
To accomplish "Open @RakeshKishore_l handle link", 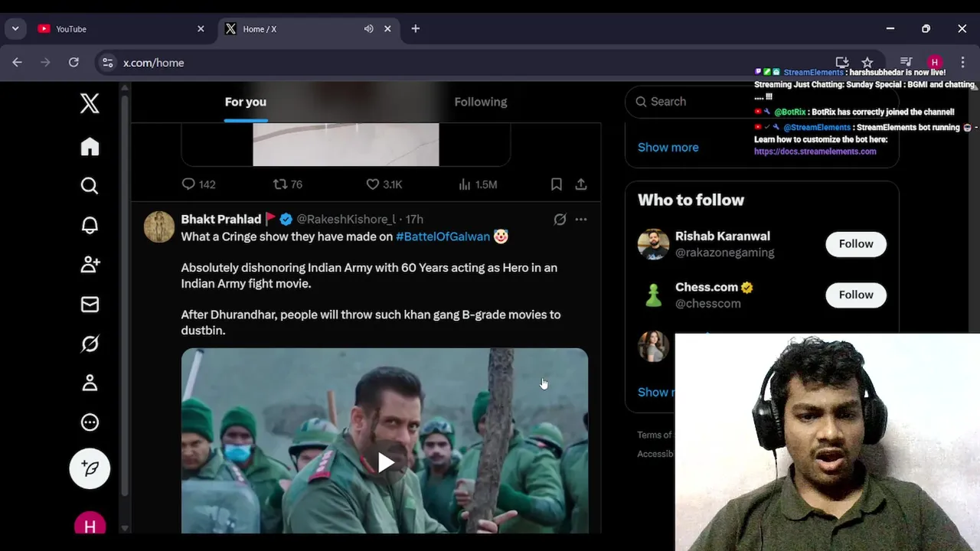I will (x=346, y=220).
